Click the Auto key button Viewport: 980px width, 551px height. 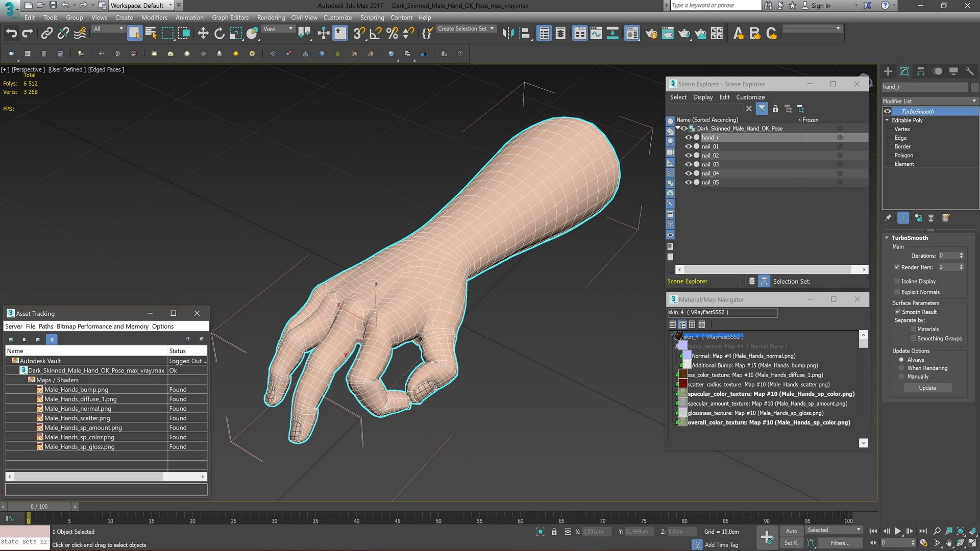click(791, 531)
